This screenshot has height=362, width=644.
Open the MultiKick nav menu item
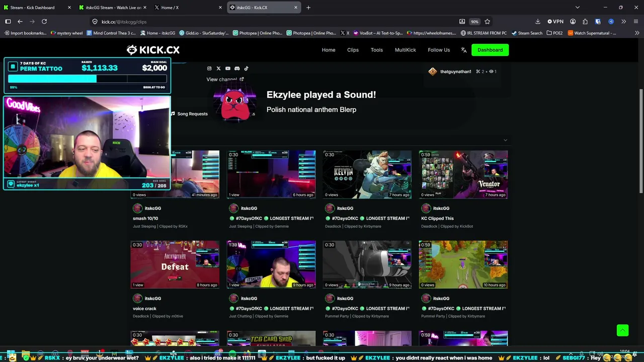[406, 50]
